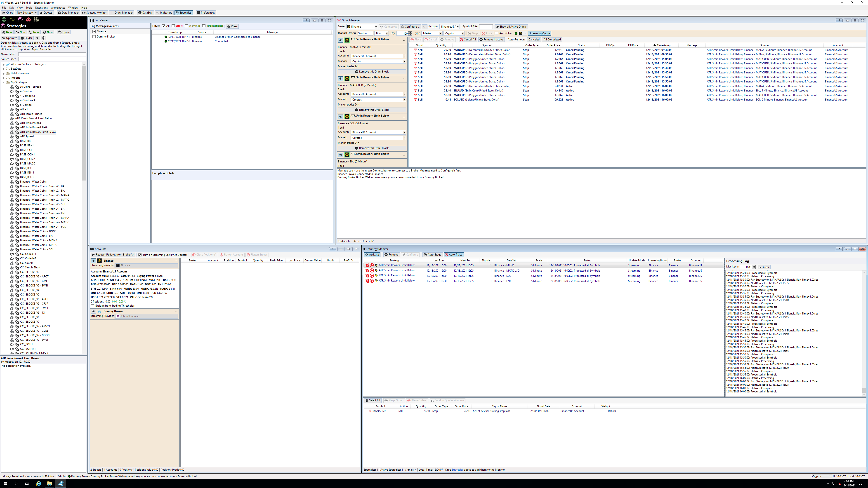This screenshot has width=868, height=488.
Task: Open the Workspaces menu
Action: (58, 7)
